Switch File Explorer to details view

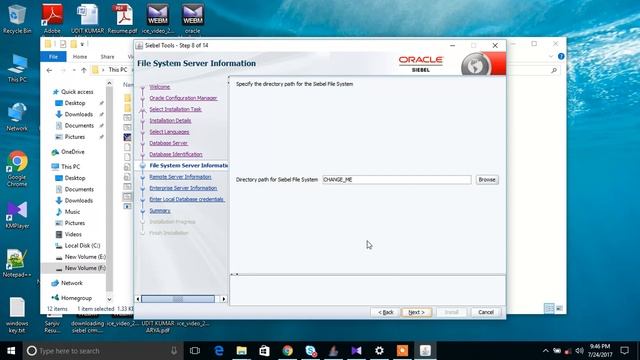coord(549,308)
